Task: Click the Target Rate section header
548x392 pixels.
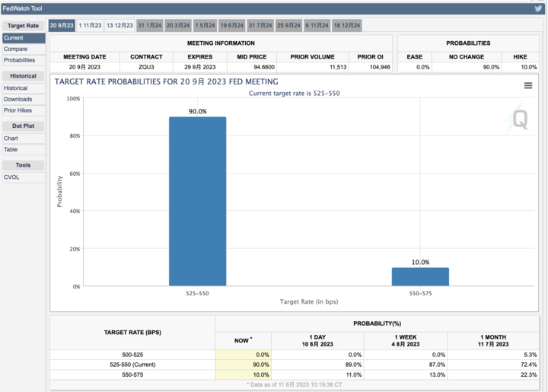Action: coord(23,26)
